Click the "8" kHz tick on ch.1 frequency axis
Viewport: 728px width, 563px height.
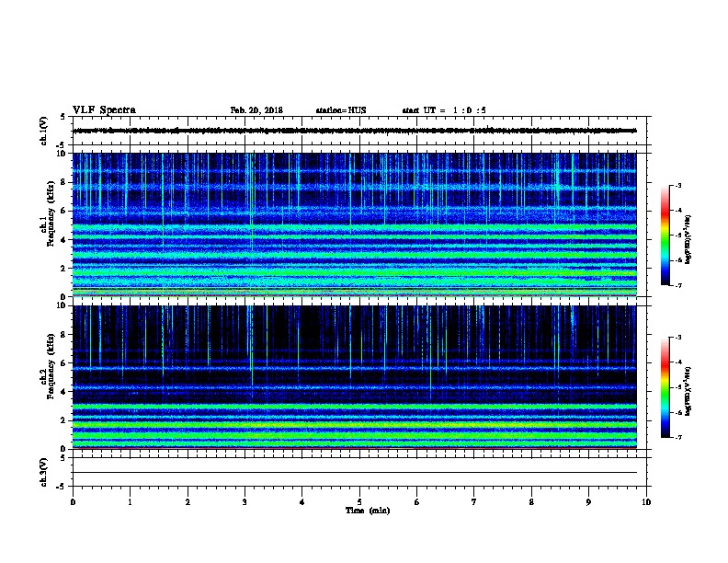click(63, 182)
